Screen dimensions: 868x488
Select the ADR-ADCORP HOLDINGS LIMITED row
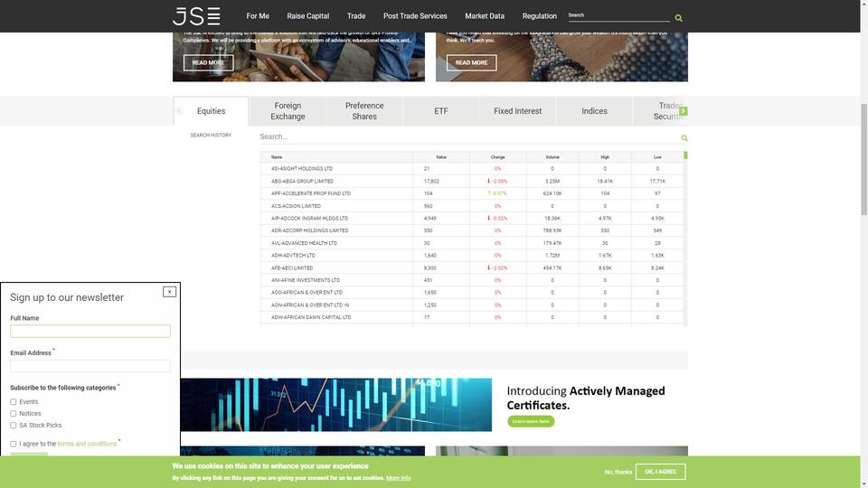pos(472,230)
